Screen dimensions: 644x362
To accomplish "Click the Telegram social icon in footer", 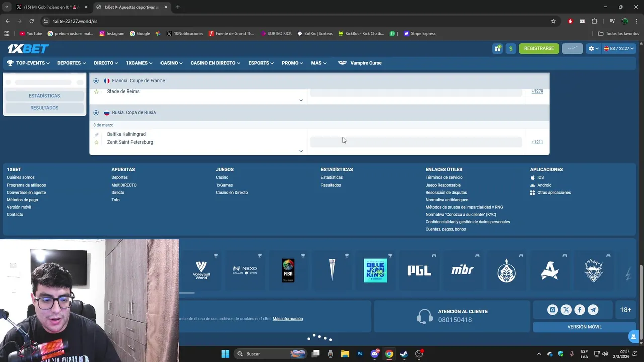I will [593, 310].
